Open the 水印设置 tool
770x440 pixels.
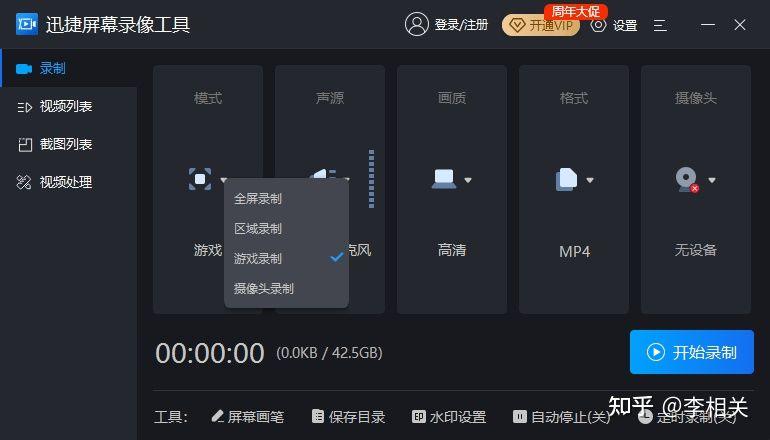tap(449, 417)
